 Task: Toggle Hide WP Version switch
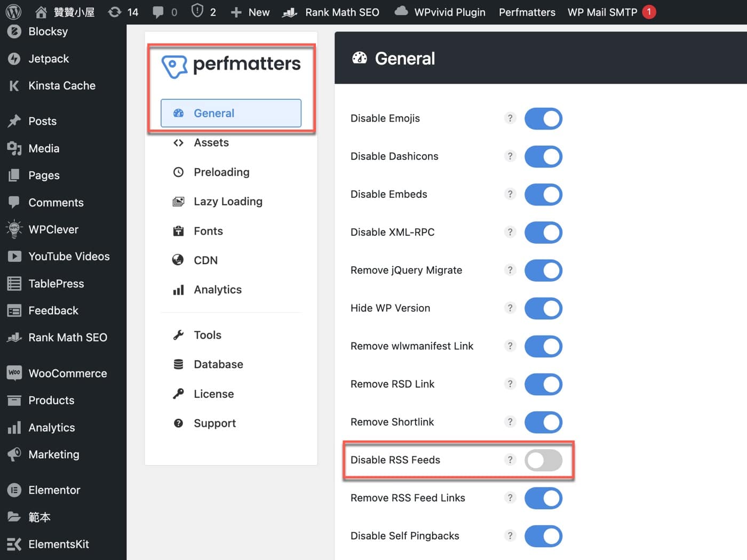(x=543, y=308)
